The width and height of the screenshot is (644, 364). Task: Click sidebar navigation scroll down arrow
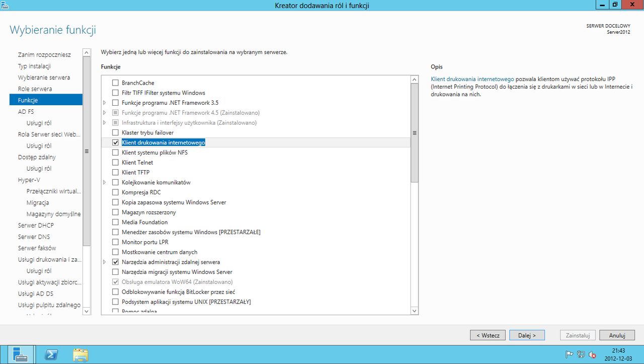coord(87,311)
